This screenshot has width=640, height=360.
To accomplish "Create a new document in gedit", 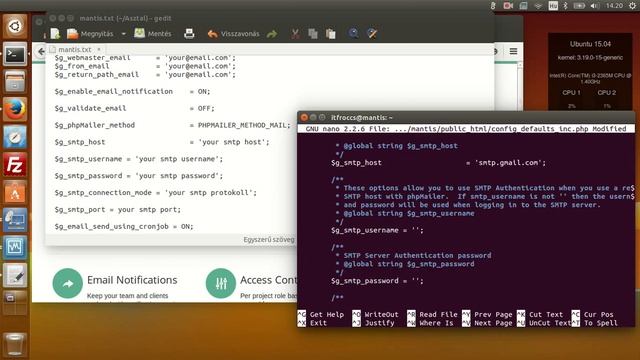I will click(x=55, y=34).
